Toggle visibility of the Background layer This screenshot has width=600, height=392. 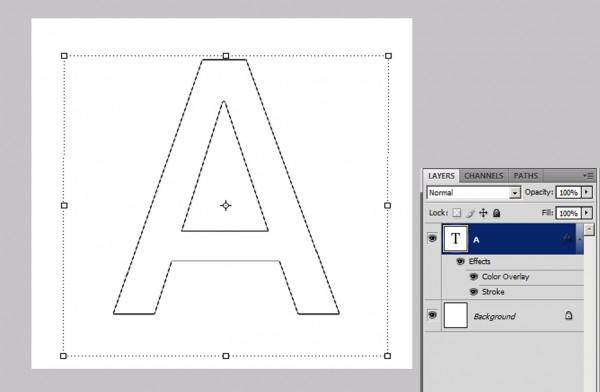coord(432,315)
